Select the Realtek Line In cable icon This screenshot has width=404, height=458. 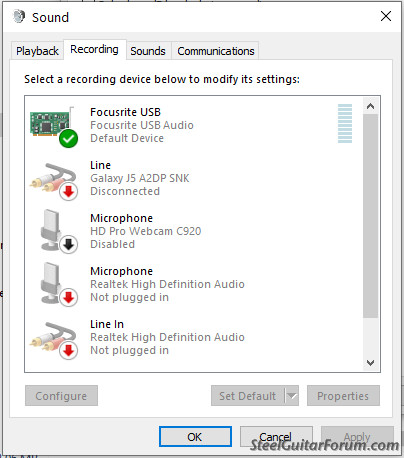coord(53,337)
